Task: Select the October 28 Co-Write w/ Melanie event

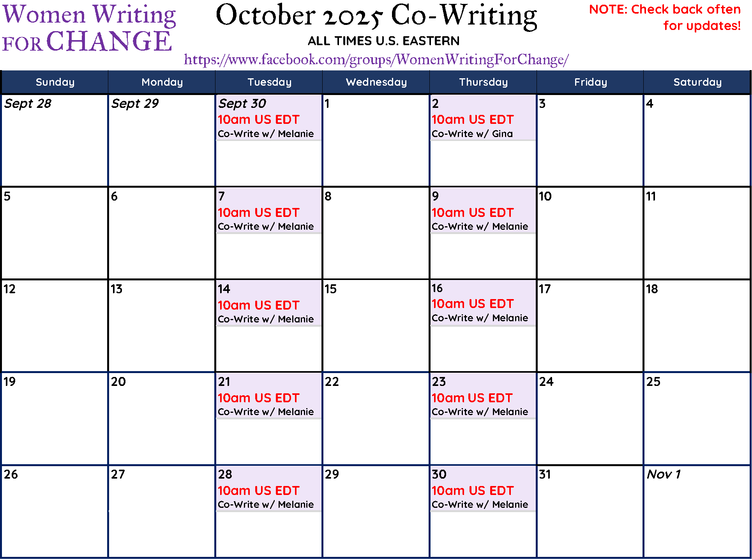Action: [269, 488]
